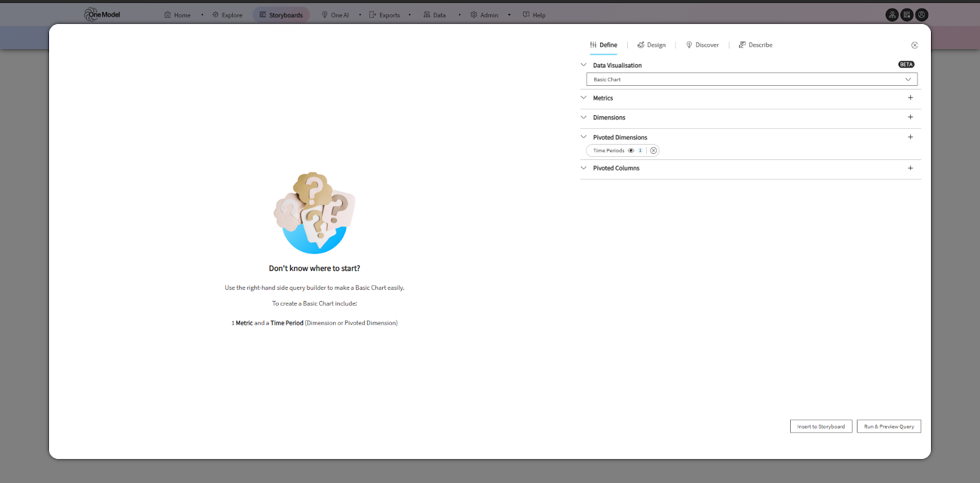
Task: Collapse the Data Visualisation section
Action: [x=584, y=65]
